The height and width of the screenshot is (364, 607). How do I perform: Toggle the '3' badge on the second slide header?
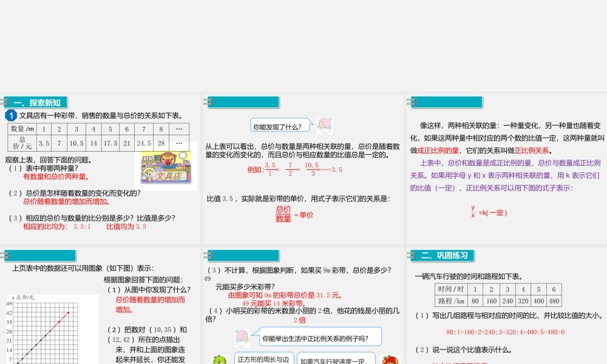point(211,102)
